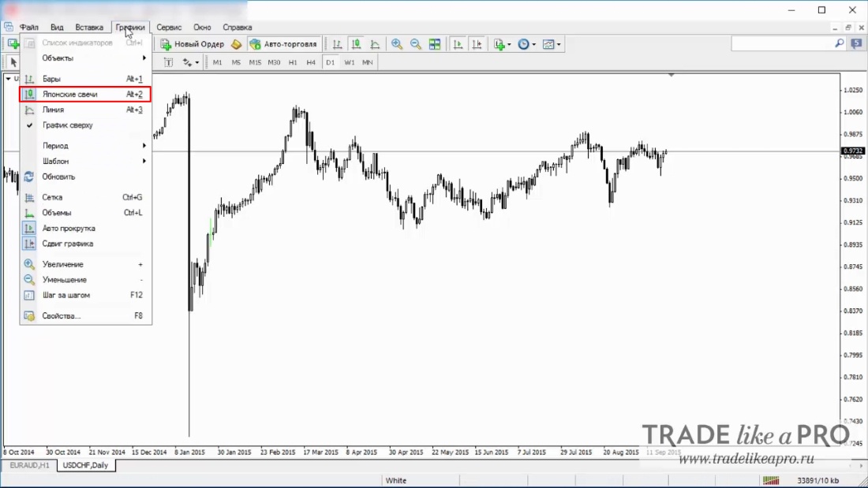This screenshot has height=488, width=868.
Task: Open the Справка menu
Action: [x=238, y=27]
